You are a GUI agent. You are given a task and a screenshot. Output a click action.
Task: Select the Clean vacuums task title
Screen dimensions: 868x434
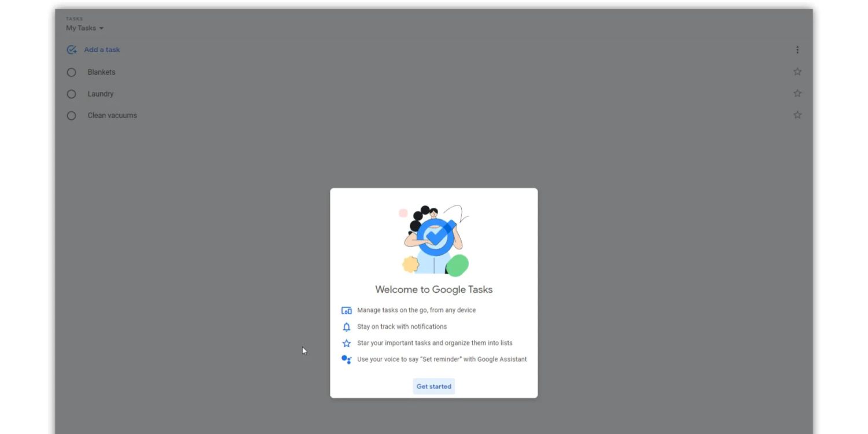click(x=112, y=116)
